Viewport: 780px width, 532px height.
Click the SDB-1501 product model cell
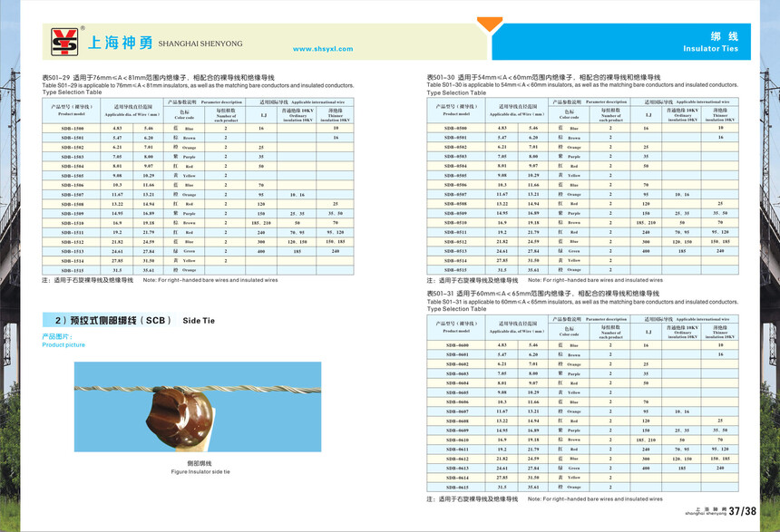coord(72,138)
